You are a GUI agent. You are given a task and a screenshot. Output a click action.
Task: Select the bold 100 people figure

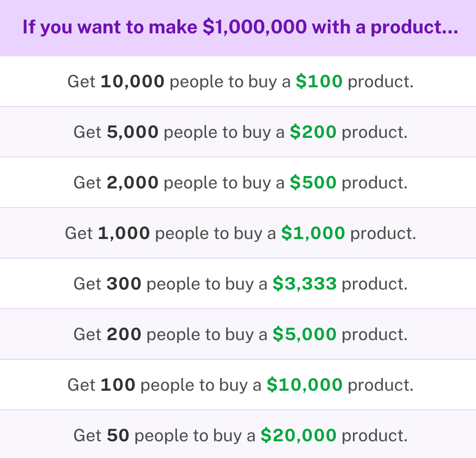(118, 385)
